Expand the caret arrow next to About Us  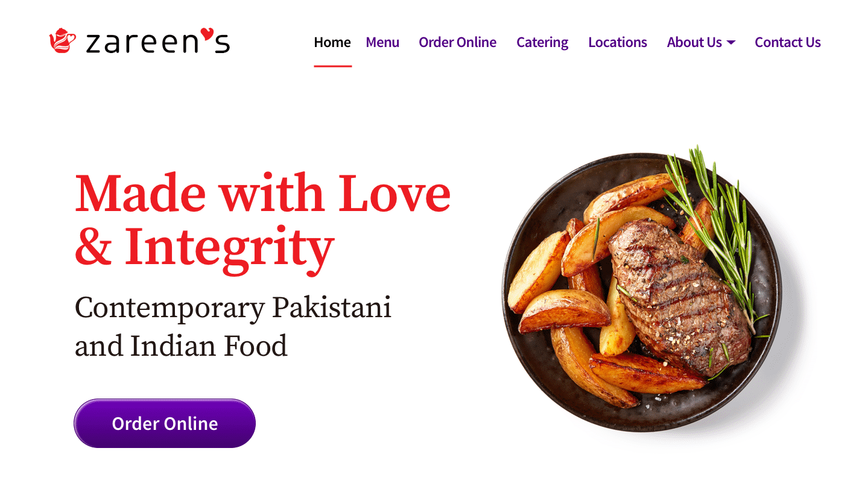[731, 43]
